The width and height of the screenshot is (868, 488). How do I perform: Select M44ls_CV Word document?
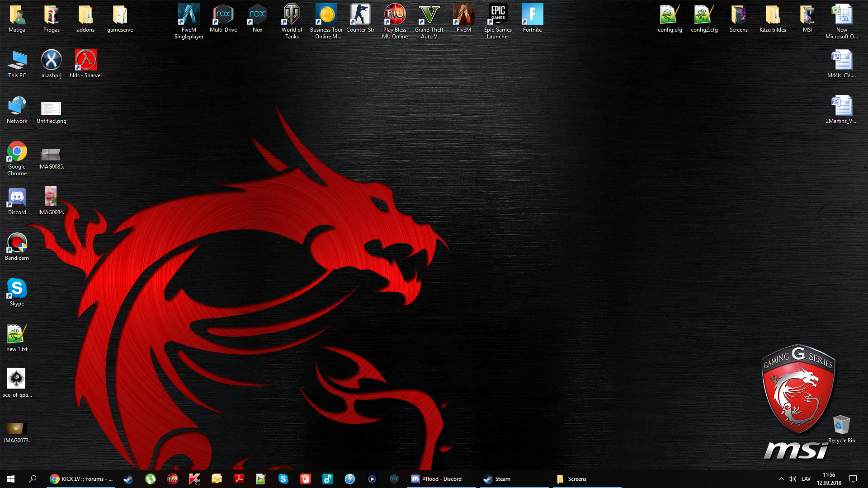(x=842, y=64)
